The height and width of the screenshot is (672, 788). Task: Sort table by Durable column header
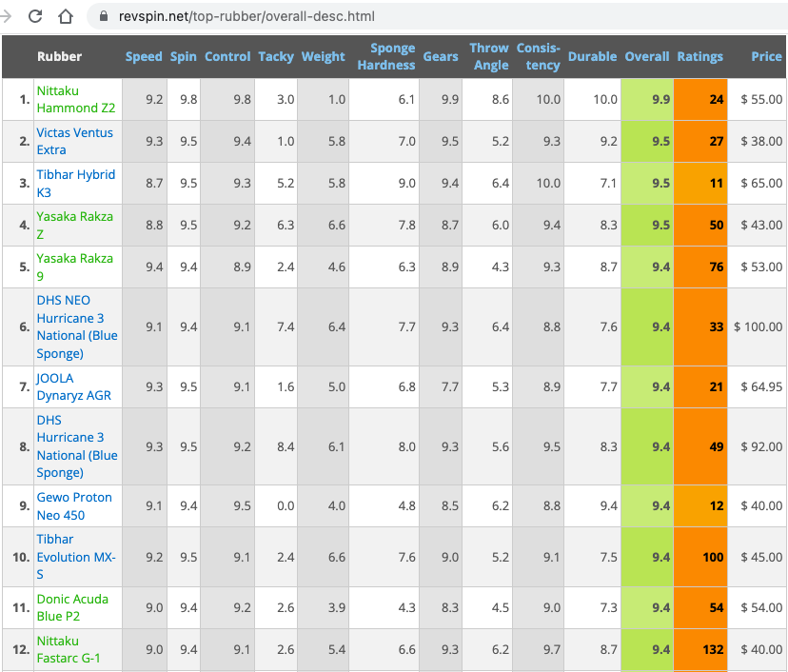point(592,57)
